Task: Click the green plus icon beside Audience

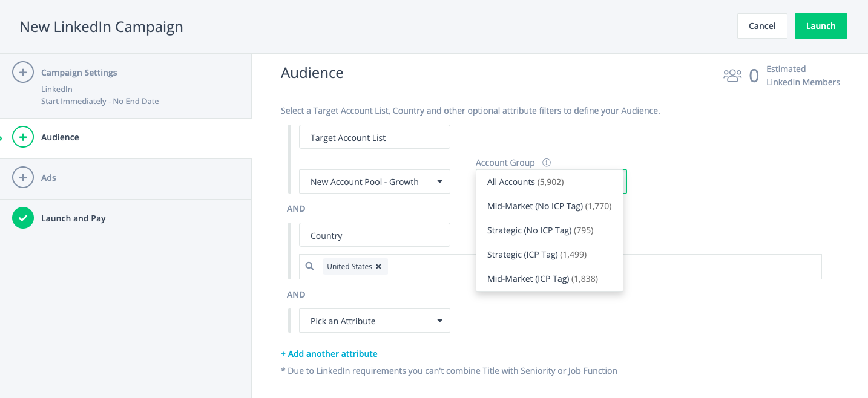Action: pyautogui.click(x=23, y=137)
